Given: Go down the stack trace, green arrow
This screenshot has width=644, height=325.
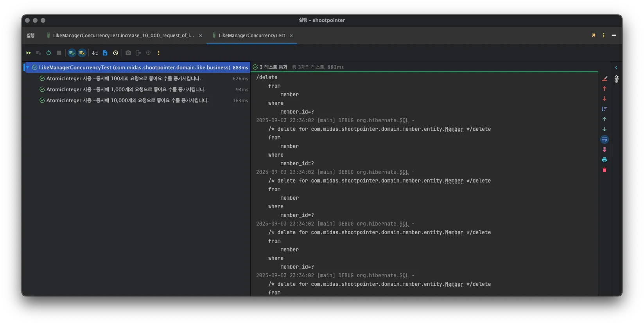Looking at the screenshot, I should coord(605,129).
